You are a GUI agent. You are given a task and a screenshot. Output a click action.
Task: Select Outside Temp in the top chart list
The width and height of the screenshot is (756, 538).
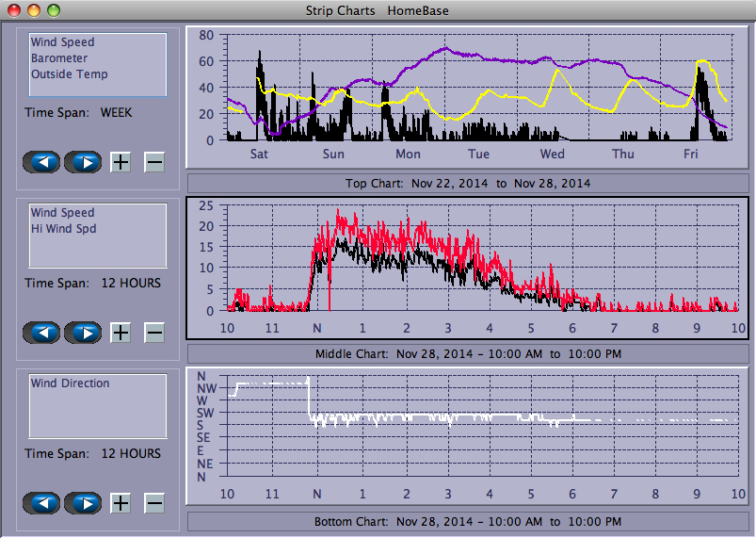[x=69, y=74]
